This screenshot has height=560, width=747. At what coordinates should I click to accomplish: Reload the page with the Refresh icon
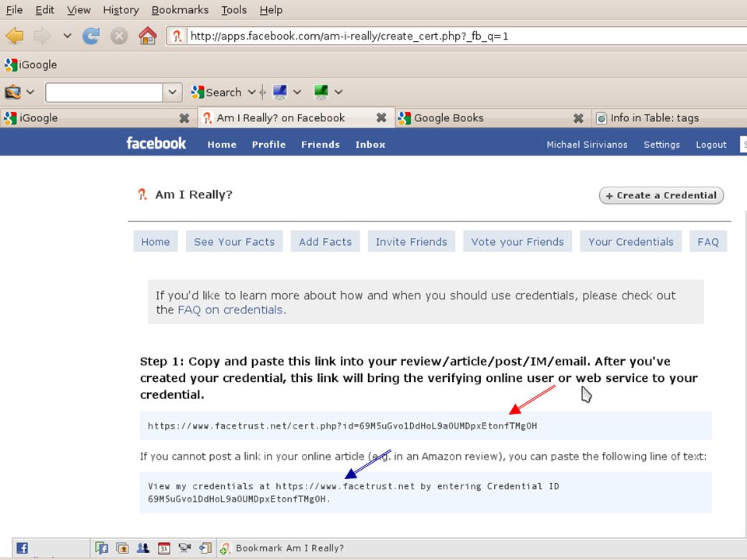tap(91, 36)
